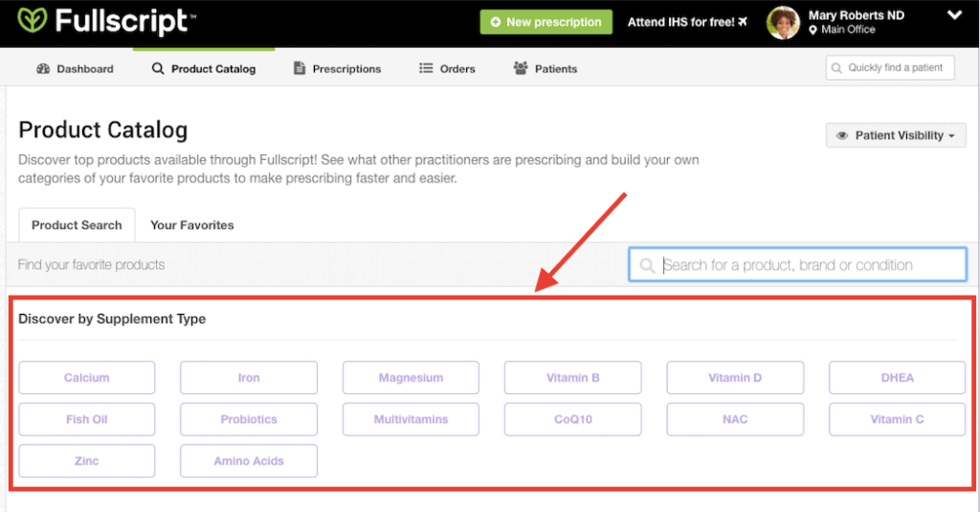Viewport: 980px width, 512px height.
Task: Click the Product Catalog page heading
Action: 103,130
